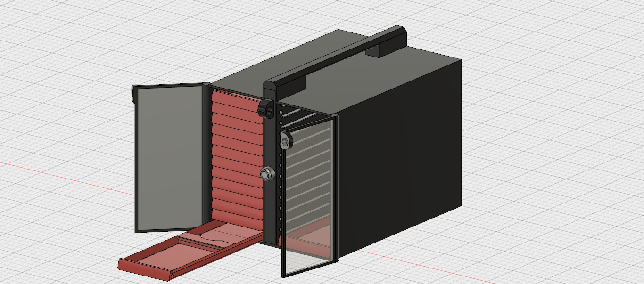This screenshot has height=284, width=644.
Task: Select the round knob on the glass door
Action: [286, 140]
